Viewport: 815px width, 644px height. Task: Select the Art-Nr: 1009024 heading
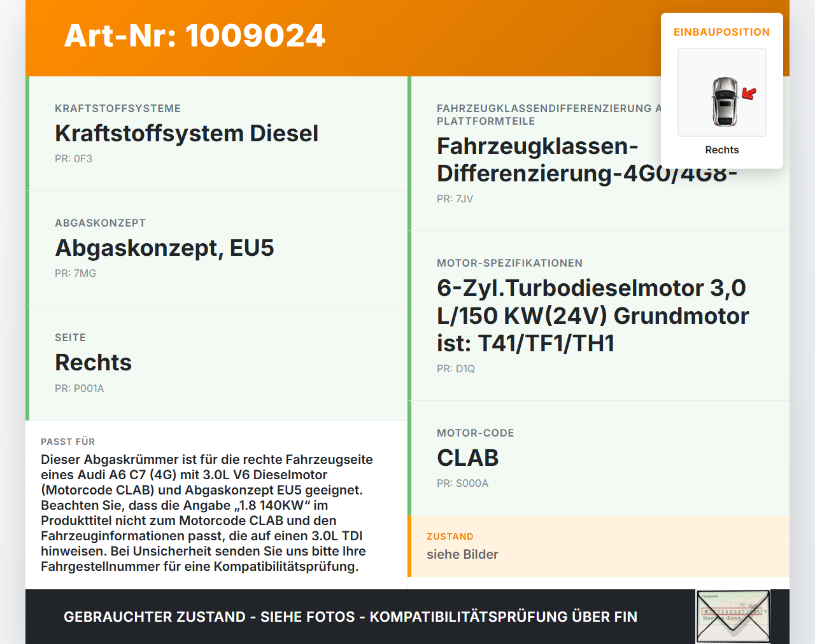(195, 36)
